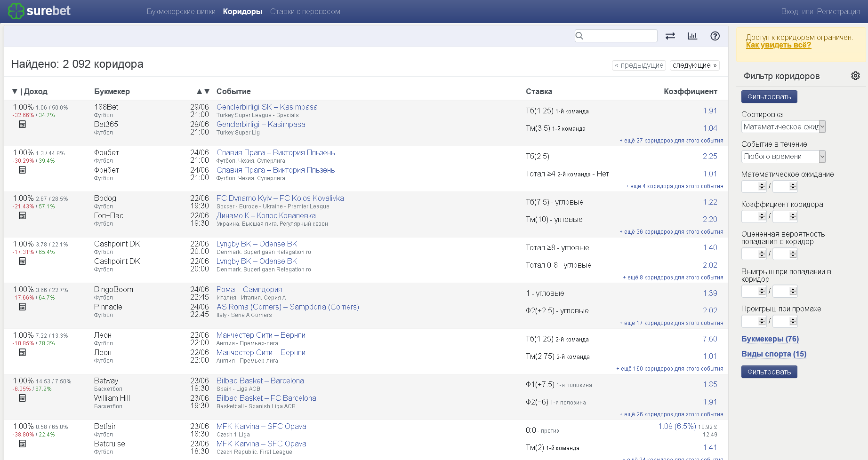The height and width of the screenshot is (460, 868).
Task: Open calculator for Genclerbirligi SK – Kasimpasa row
Action: (x=22, y=124)
